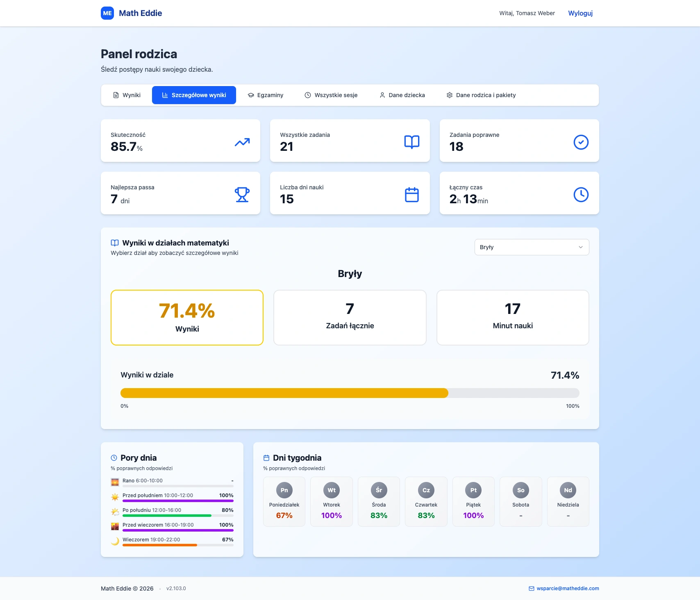
Task: Click the clock icon in Łączny czas card
Action: click(x=581, y=195)
